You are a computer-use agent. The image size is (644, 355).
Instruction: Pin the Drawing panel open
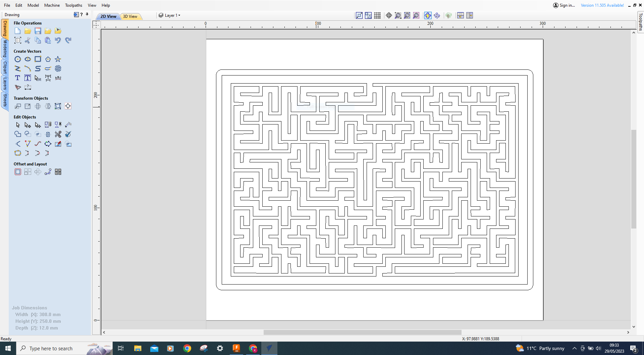[x=87, y=14]
